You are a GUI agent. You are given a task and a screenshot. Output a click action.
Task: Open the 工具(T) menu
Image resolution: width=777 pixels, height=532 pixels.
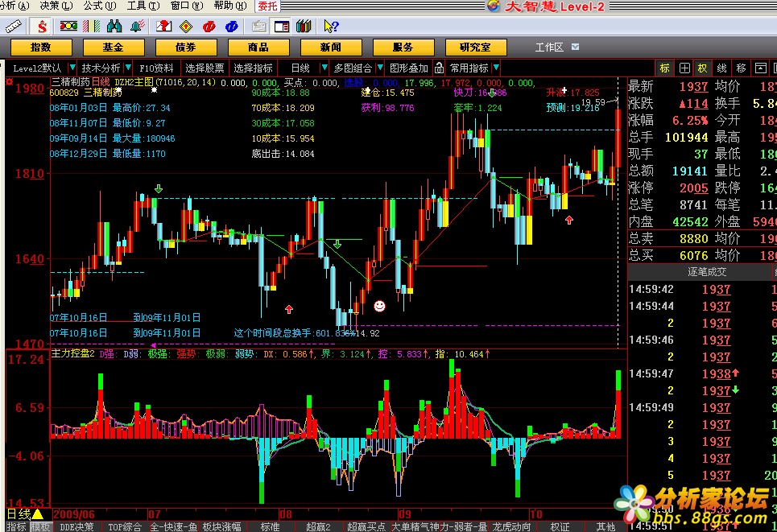pyautogui.click(x=143, y=6)
